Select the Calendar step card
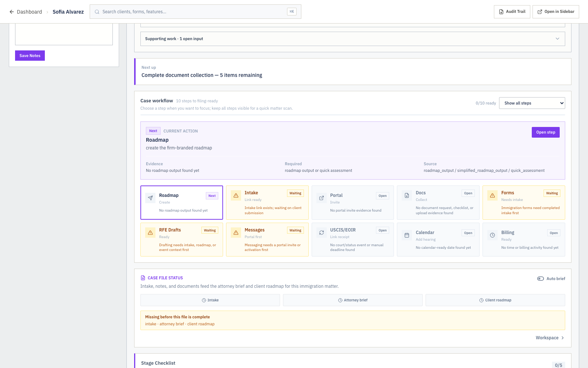 438,240
